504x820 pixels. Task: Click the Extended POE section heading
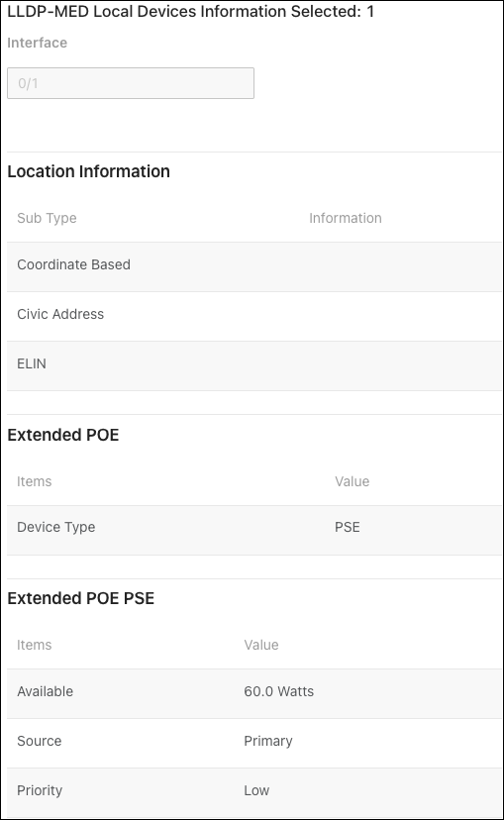pyautogui.click(x=63, y=435)
